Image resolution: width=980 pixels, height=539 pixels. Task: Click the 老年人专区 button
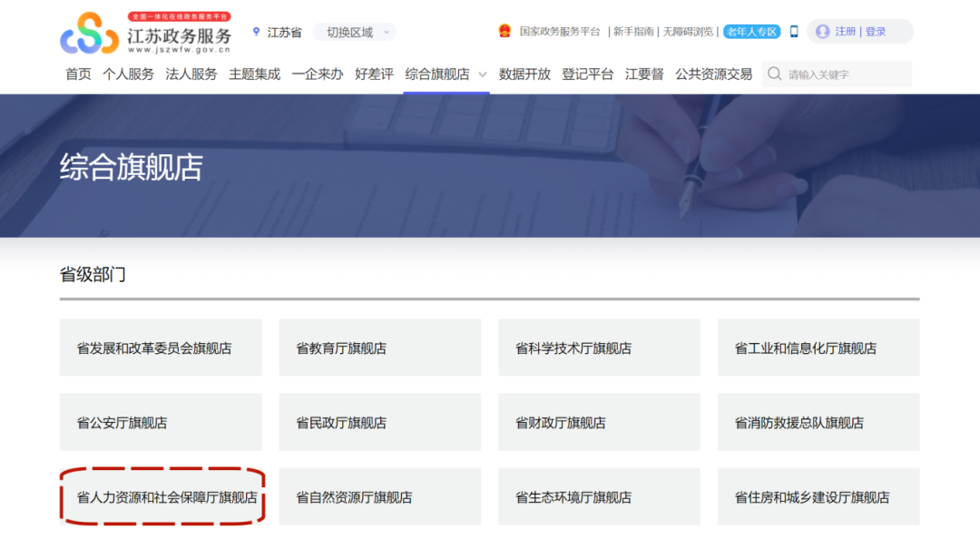point(751,32)
